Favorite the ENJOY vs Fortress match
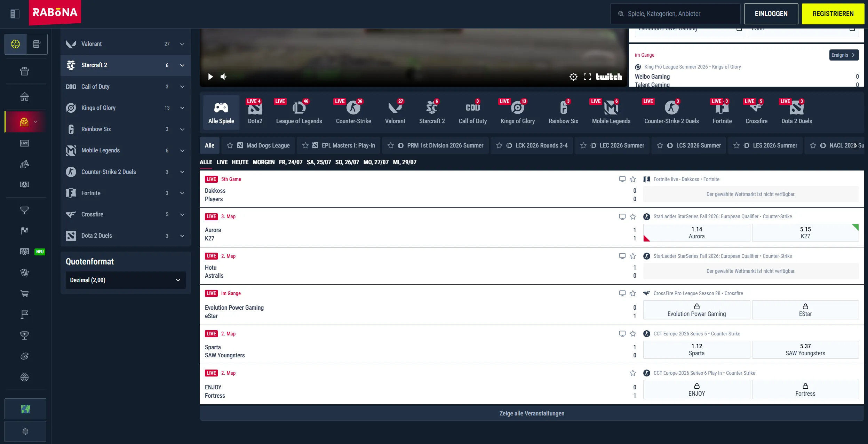 (633, 373)
